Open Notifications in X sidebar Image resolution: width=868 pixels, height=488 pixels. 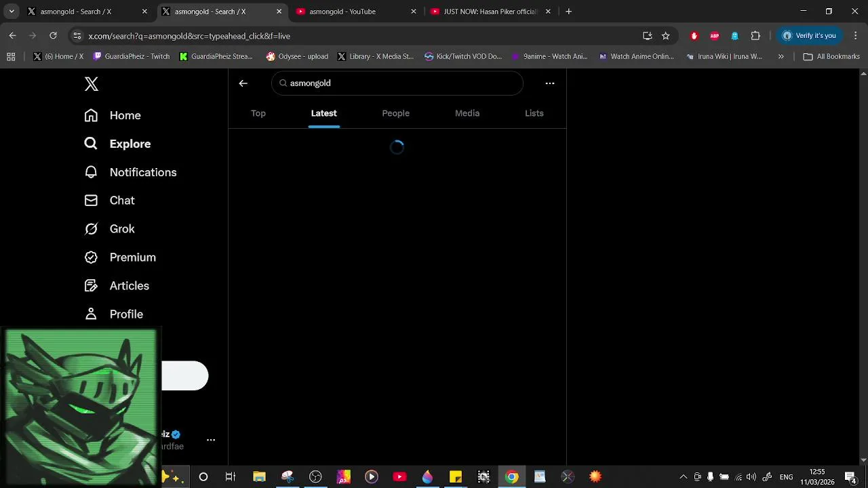[130, 172]
